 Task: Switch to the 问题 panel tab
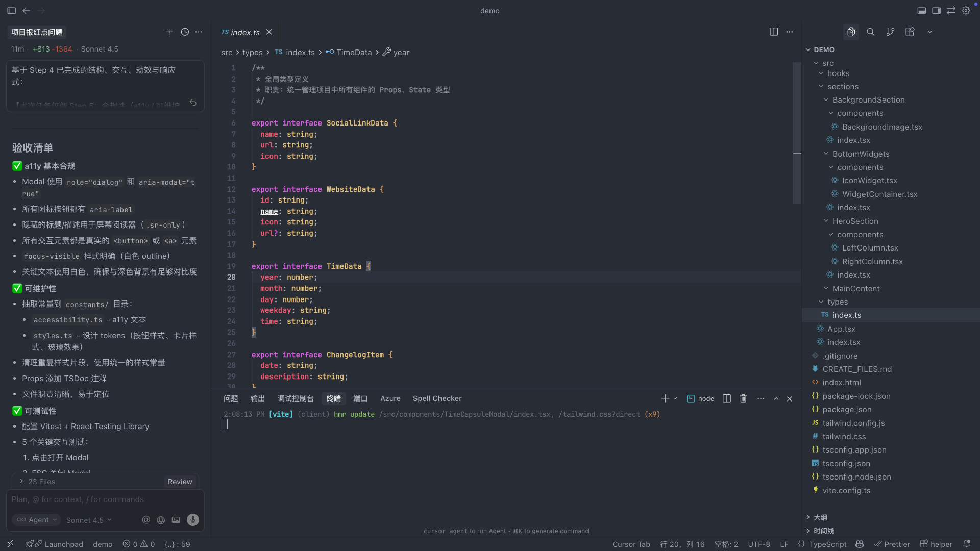(231, 398)
